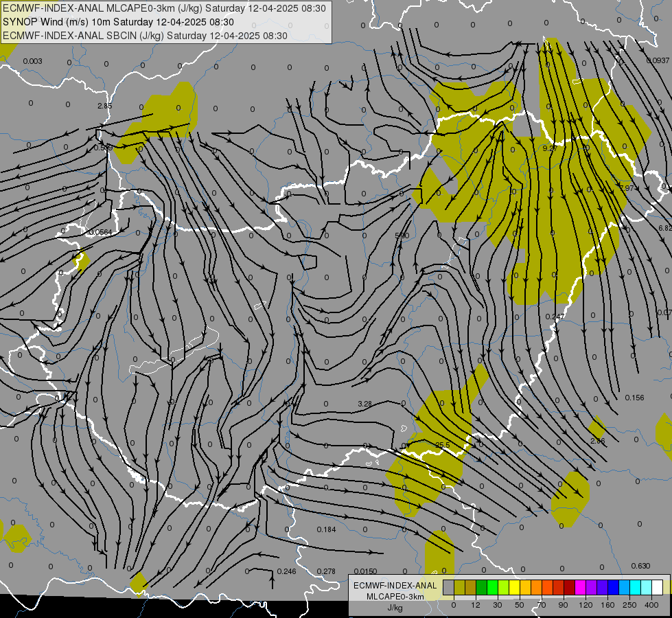Click the map value '0.278'

[326, 571]
